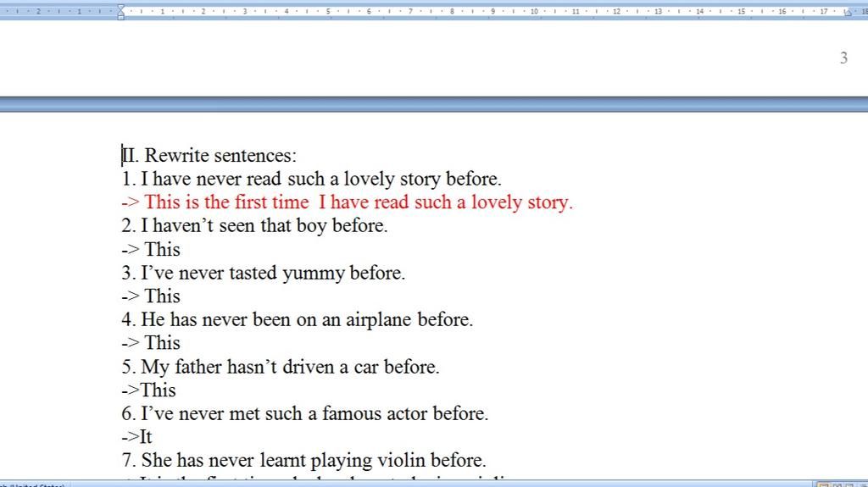This screenshot has width=868, height=487.
Task: Click sentence 6 about famous actor
Action: (x=305, y=413)
